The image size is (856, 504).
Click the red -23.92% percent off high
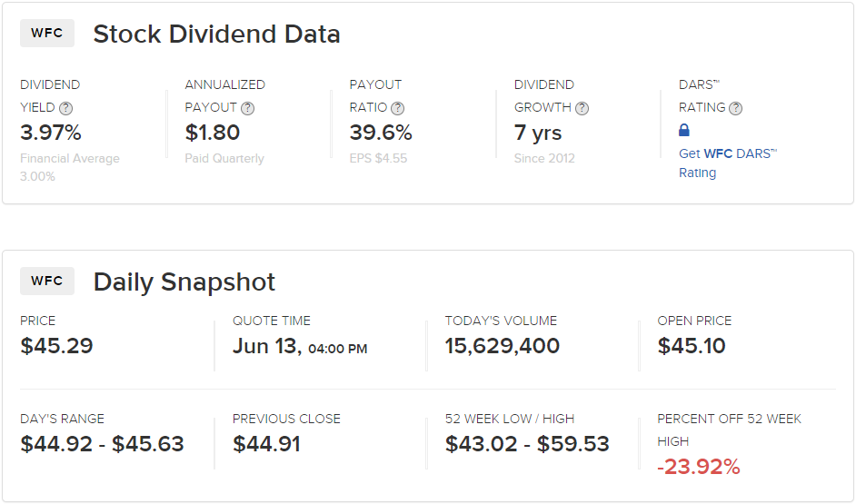pos(699,467)
